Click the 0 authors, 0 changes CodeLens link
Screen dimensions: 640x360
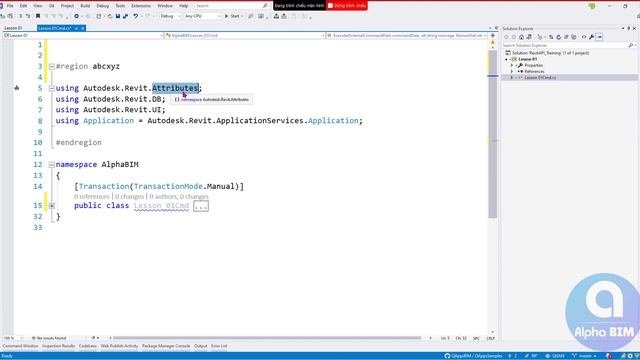click(x=179, y=196)
